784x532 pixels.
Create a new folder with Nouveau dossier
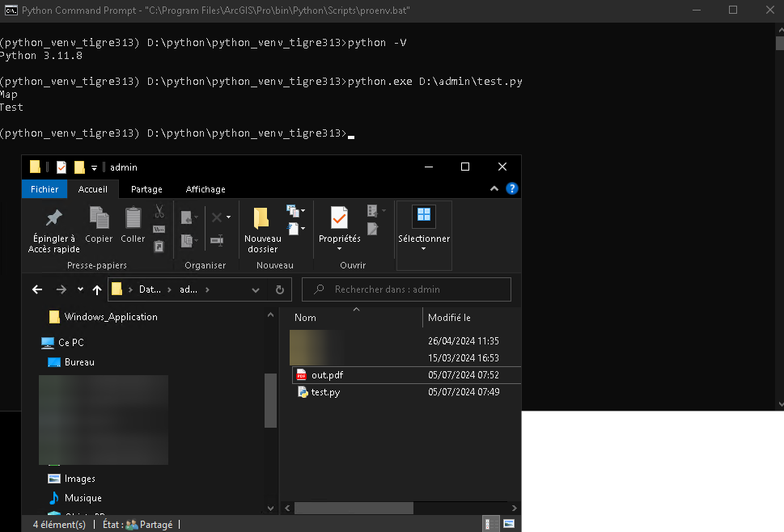point(262,230)
